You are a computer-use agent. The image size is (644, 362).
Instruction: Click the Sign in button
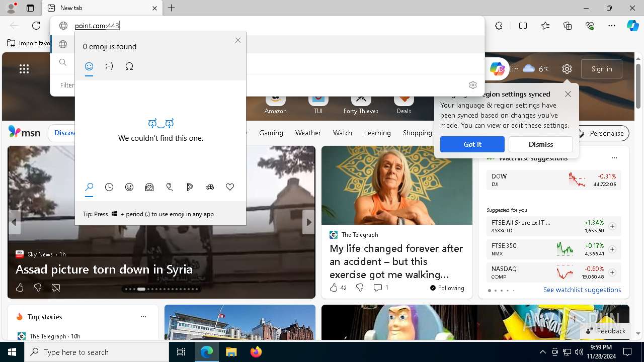602,69
